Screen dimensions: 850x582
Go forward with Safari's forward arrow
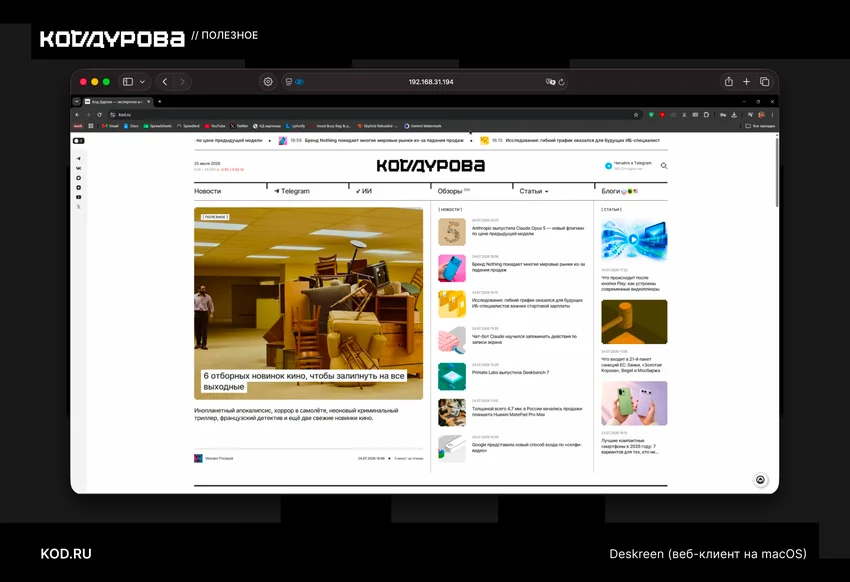(x=182, y=82)
